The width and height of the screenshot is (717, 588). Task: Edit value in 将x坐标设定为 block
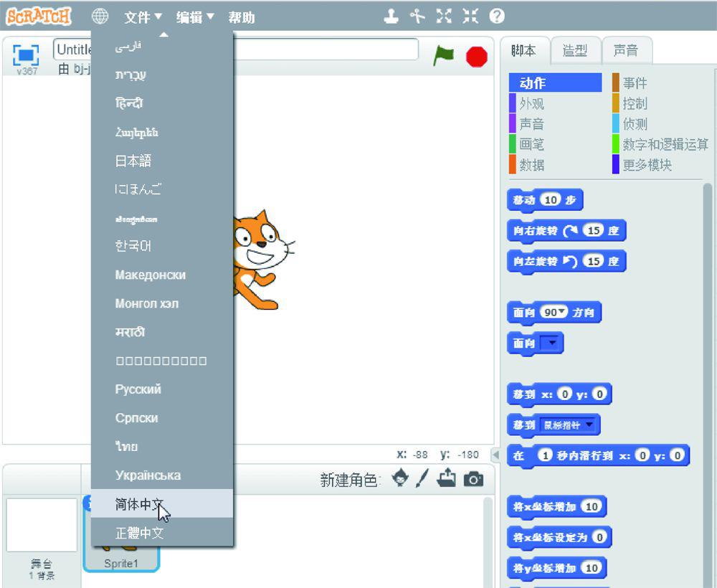599,537
